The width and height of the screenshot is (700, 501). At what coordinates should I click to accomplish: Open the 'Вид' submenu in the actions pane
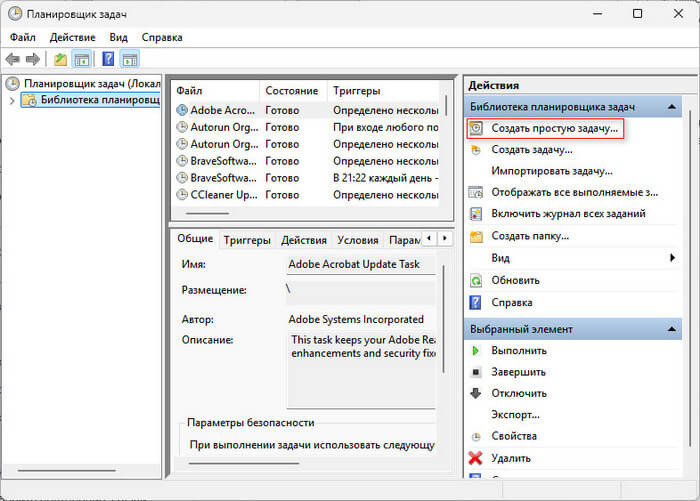coord(500,258)
